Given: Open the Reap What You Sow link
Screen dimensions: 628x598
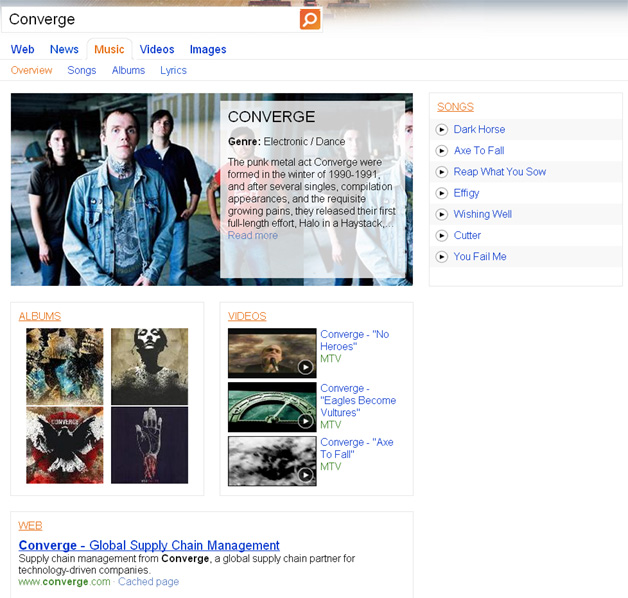Looking at the screenshot, I should (499, 172).
